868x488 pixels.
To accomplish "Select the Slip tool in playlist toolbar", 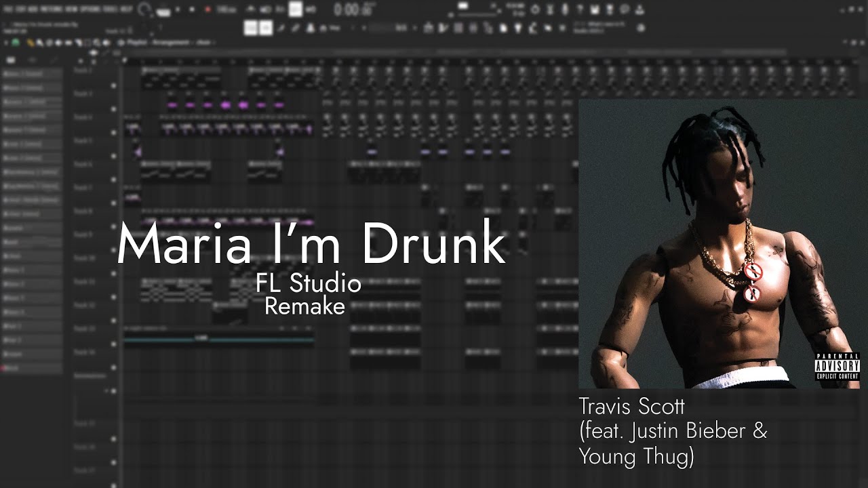I will tap(68, 43).
